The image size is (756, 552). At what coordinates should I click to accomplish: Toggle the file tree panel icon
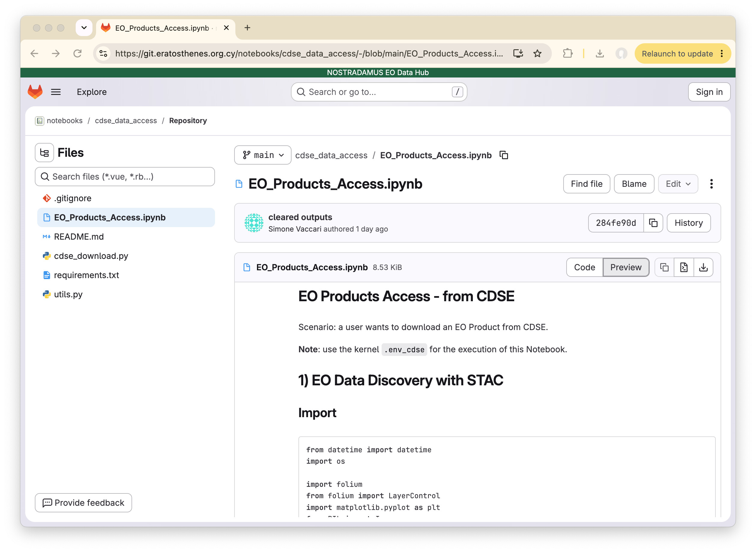[x=44, y=153]
